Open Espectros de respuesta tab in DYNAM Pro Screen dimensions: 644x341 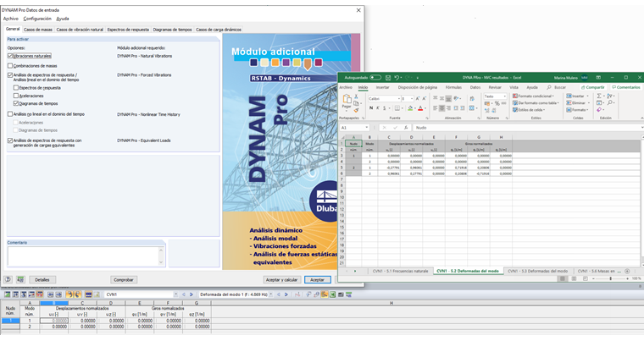click(128, 30)
